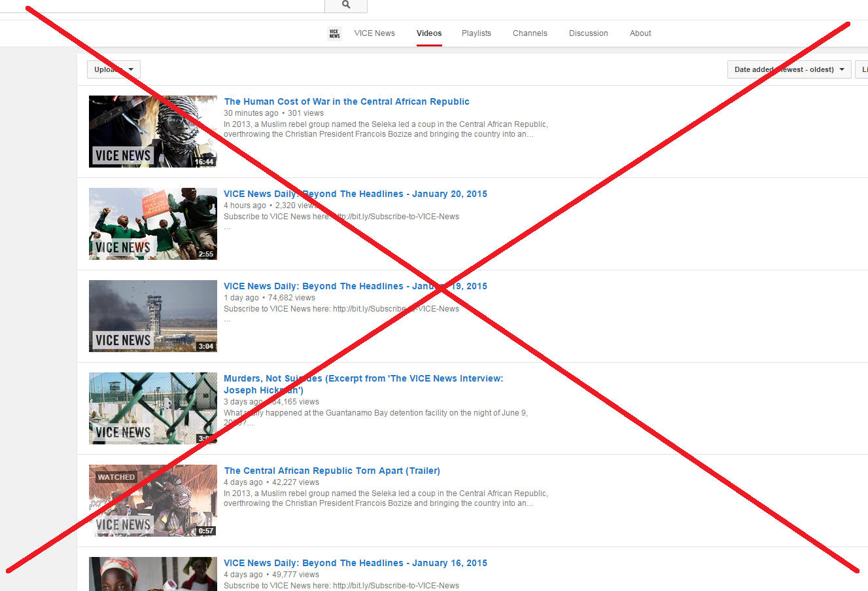Go to the Discussion tab

(588, 33)
